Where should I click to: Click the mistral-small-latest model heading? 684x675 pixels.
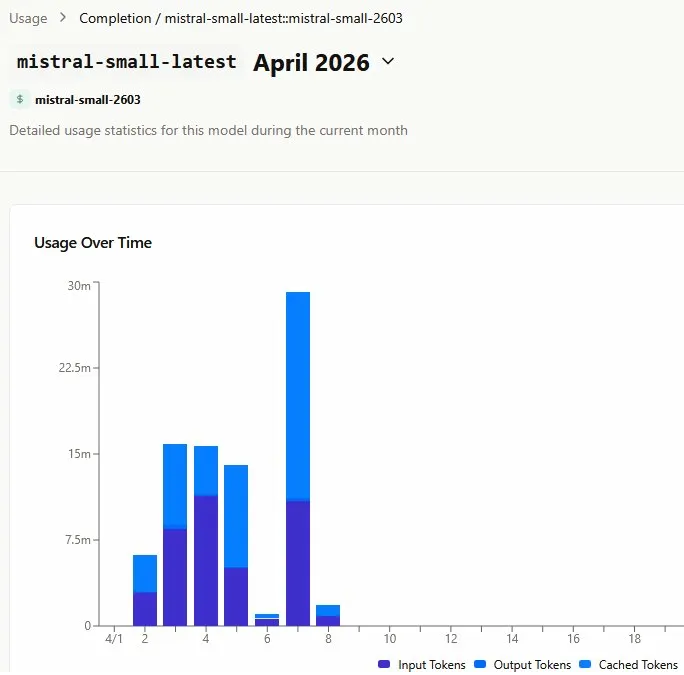[127, 62]
